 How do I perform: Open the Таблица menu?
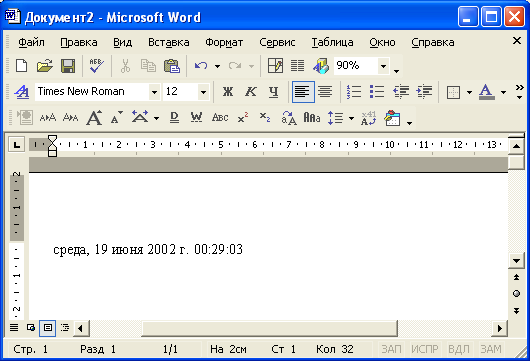333,42
